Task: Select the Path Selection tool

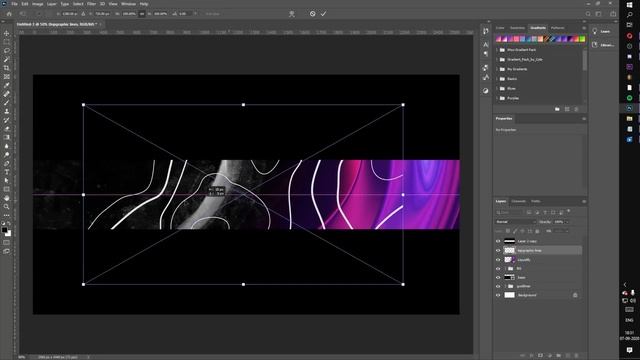Action: [x=7, y=181]
